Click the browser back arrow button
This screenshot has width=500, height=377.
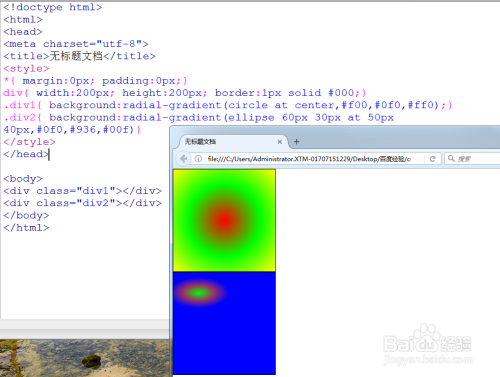[183, 159]
